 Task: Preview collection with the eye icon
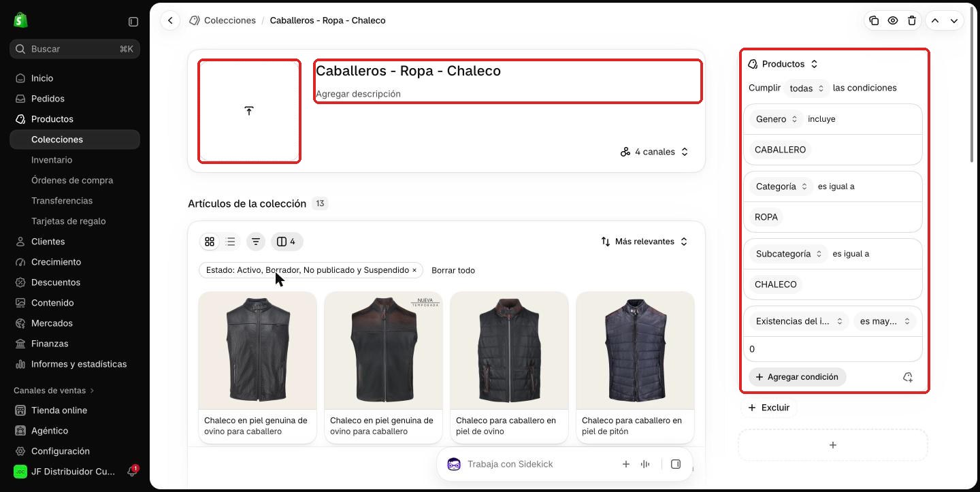tap(893, 20)
